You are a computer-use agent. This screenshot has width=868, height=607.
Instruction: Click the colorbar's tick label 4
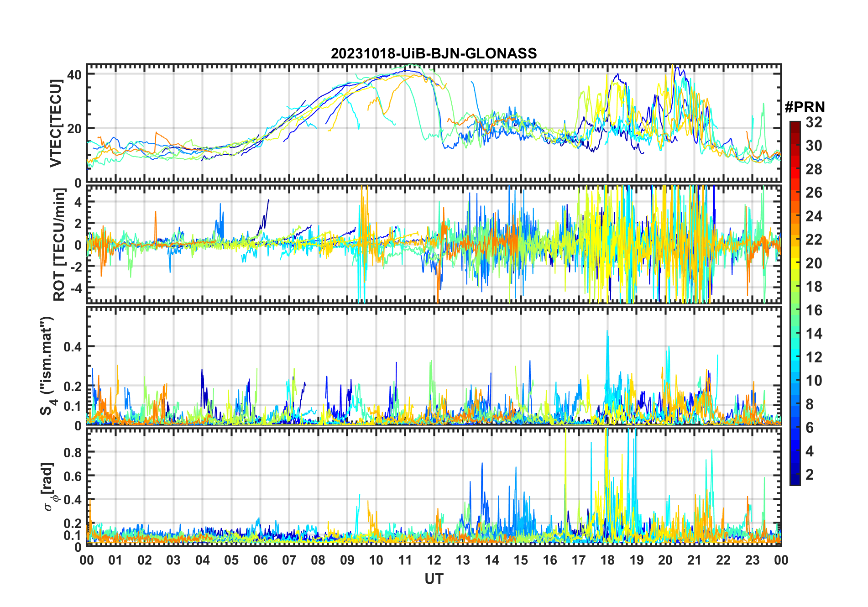tap(810, 451)
